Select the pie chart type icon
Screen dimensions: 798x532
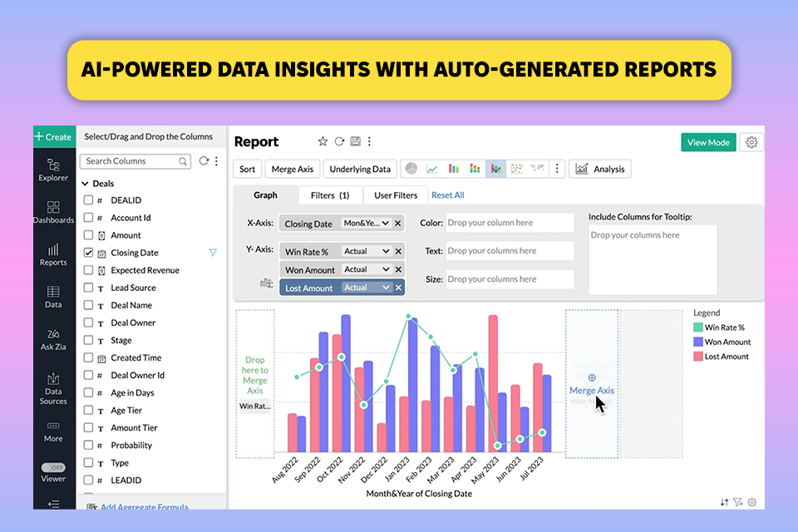click(411, 169)
